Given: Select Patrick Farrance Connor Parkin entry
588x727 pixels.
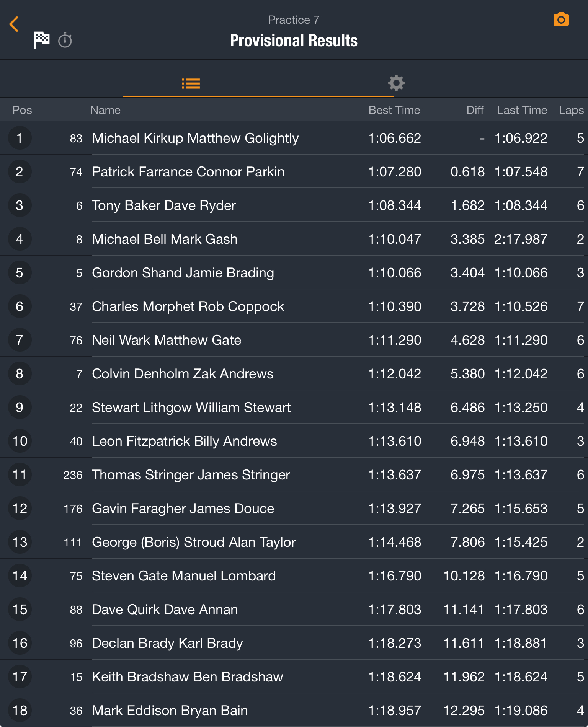Looking at the screenshot, I should (294, 172).
